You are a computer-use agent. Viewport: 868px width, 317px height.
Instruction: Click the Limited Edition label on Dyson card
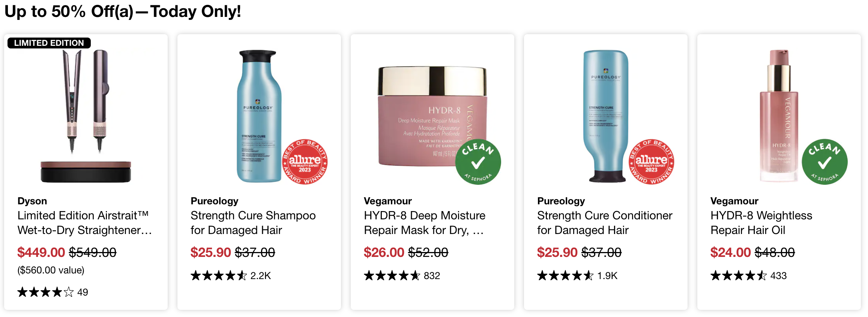(x=49, y=43)
